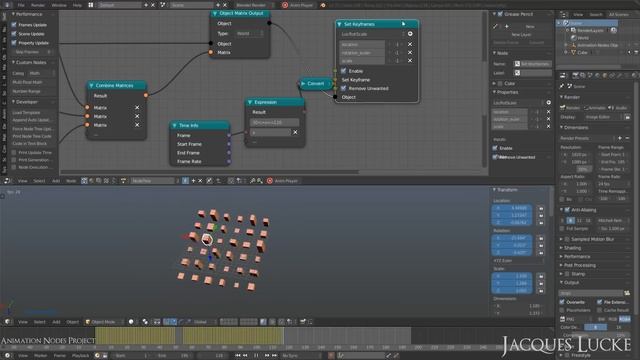Collapse the Combine Matrices node
640x360 pixels.
91,85
